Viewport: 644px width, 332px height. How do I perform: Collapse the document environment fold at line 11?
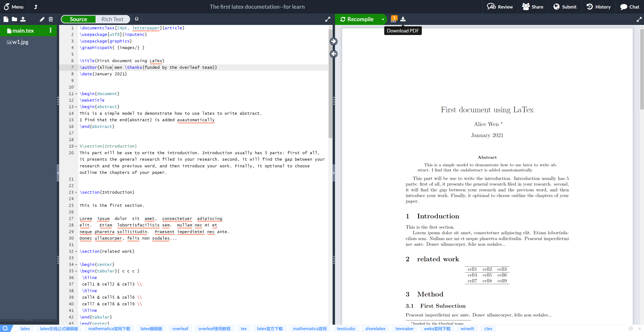tap(76, 94)
